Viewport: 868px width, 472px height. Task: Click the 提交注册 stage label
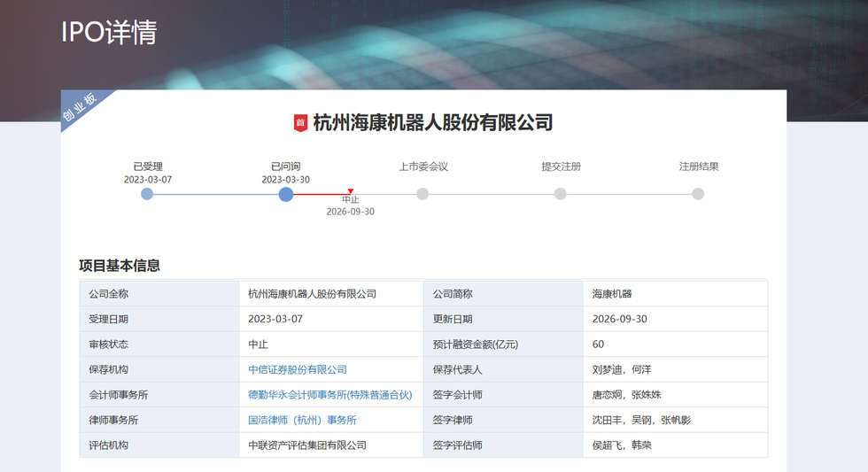click(561, 166)
